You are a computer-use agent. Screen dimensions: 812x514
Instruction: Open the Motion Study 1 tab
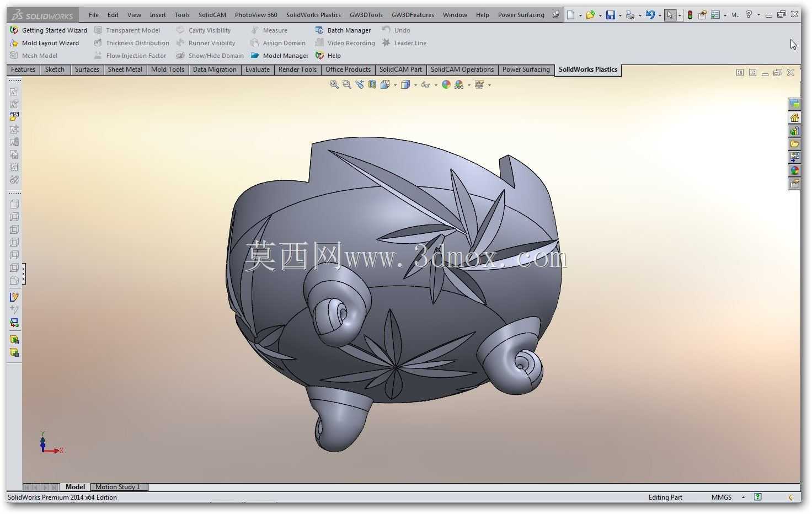117,487
